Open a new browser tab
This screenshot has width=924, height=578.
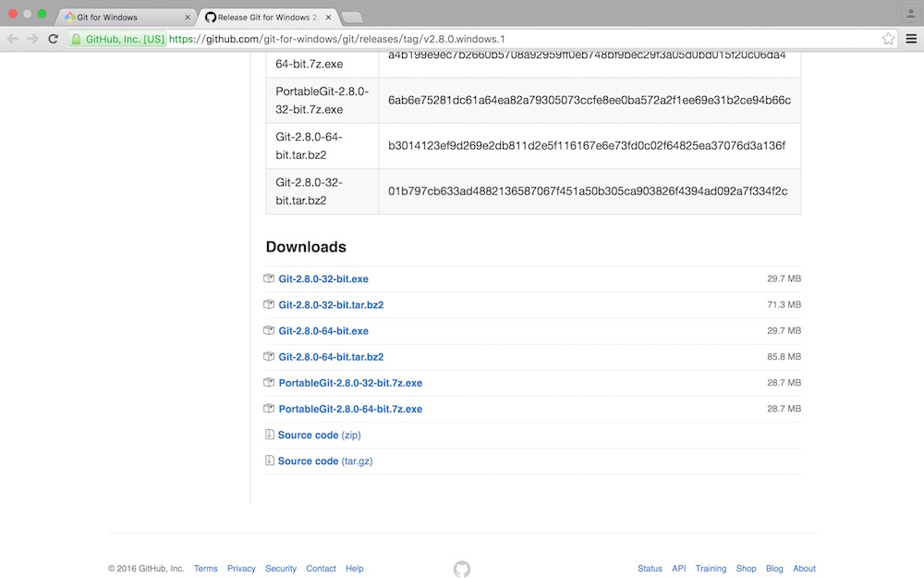click(x=352, y=18)
